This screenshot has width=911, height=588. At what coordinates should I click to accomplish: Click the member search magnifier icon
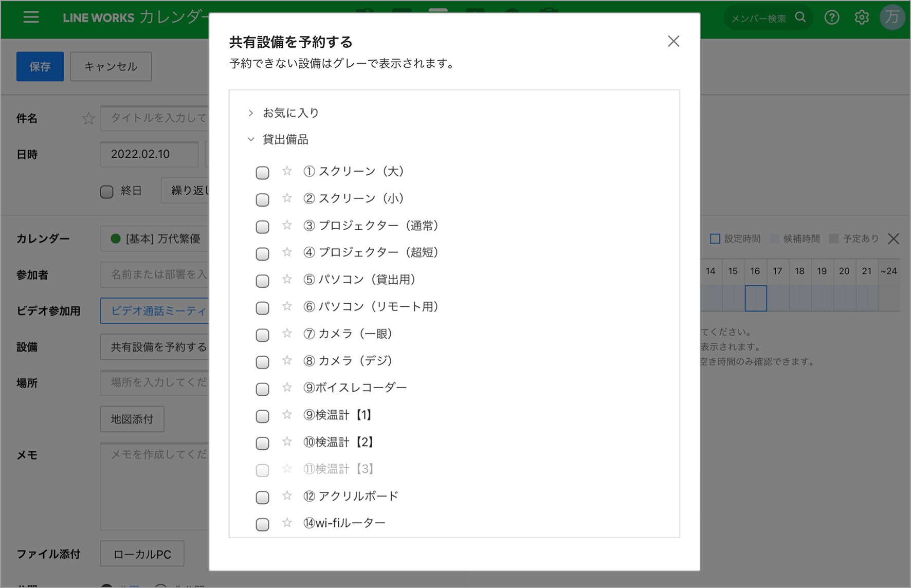800,17
